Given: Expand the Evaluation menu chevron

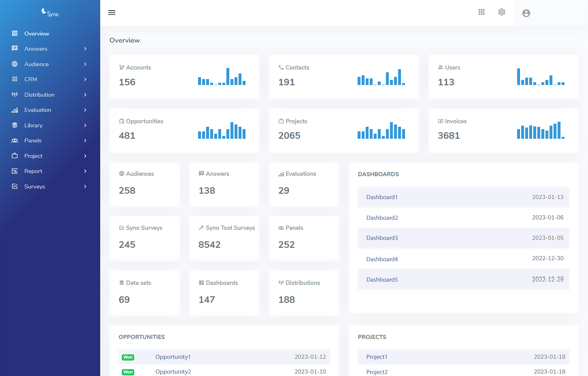Looking at the screenshot, I should [85, 110].
